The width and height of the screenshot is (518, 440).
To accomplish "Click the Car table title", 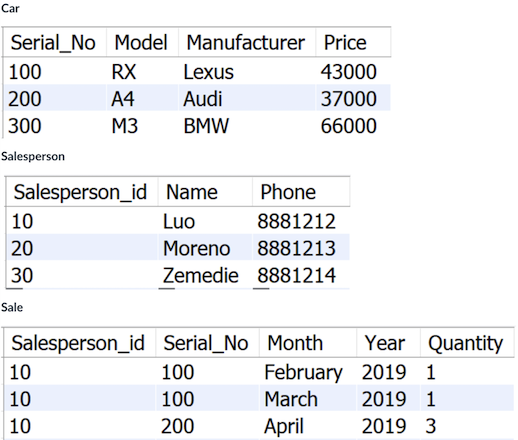I will pyautogui.click(x=10, y=8).
